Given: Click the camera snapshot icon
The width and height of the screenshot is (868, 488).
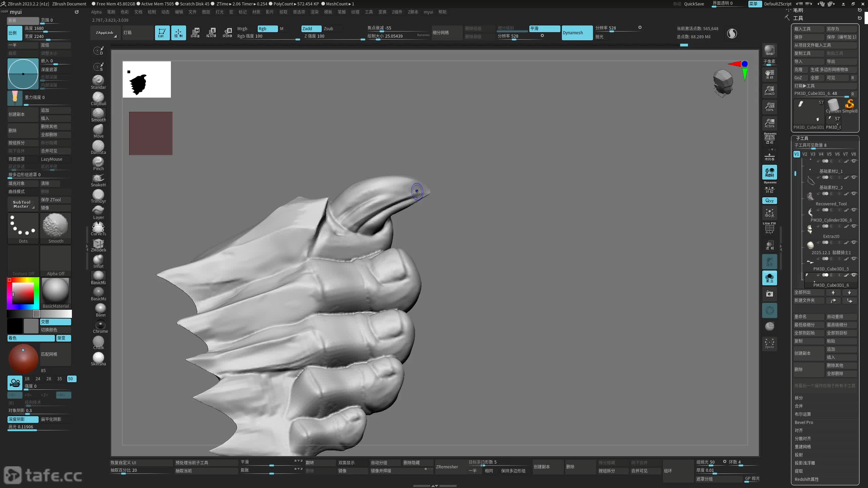Looking at the screenshot, I should coord(769,294).
